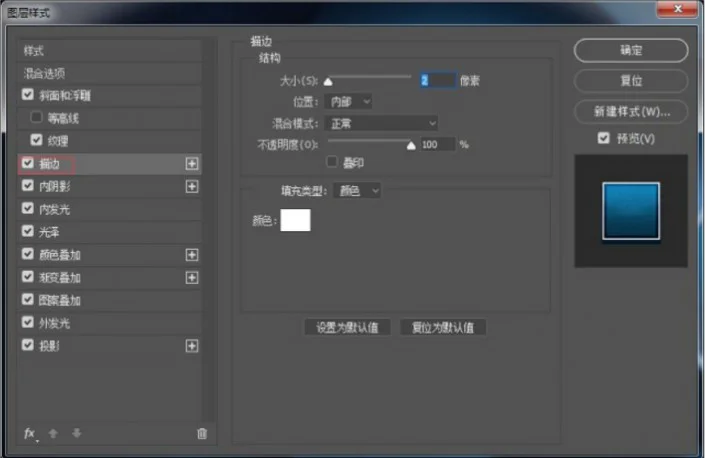
Task: Toggle the 外发光 checkbox
Action: (28, 322)
